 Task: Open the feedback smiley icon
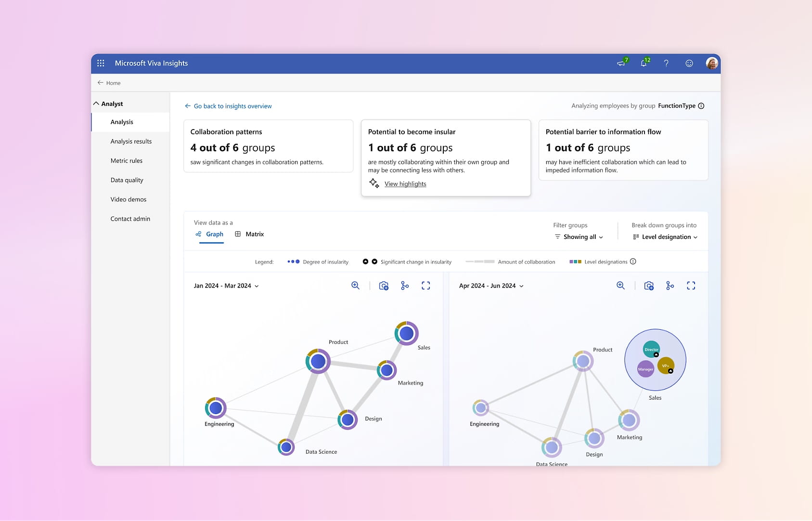tap(689, 63)
